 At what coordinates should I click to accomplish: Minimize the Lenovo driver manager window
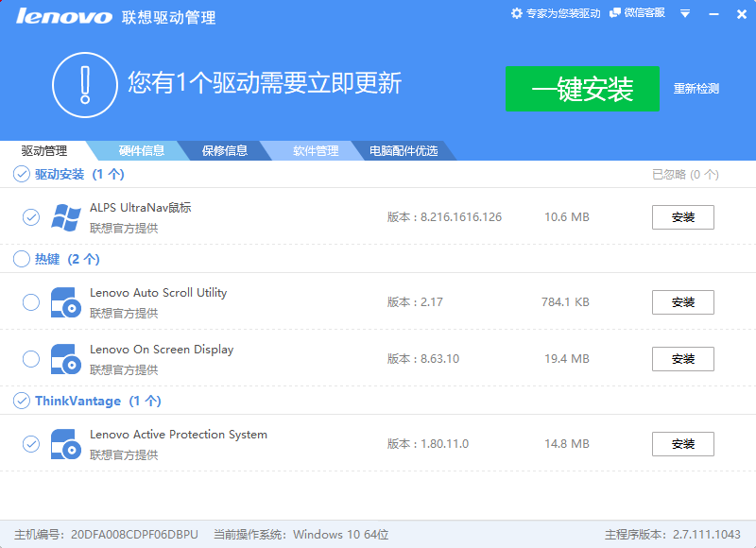tap(714, 14)
